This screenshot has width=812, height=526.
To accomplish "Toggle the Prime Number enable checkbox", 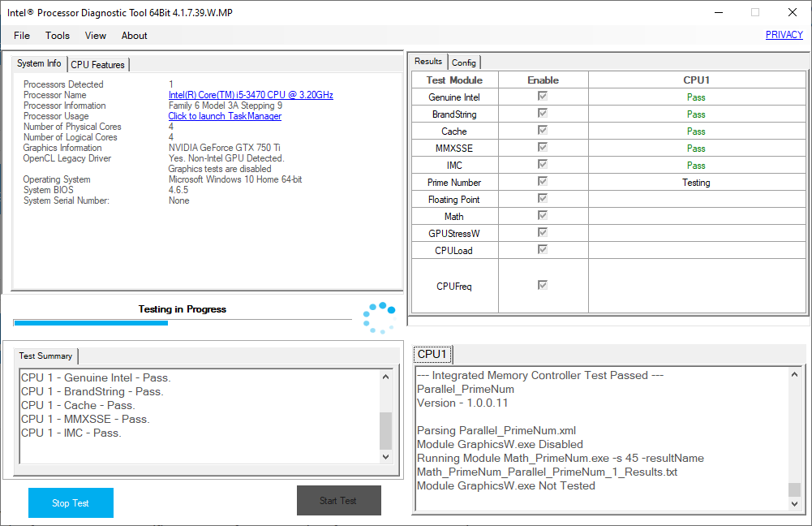I will click(x=542, y=181).
